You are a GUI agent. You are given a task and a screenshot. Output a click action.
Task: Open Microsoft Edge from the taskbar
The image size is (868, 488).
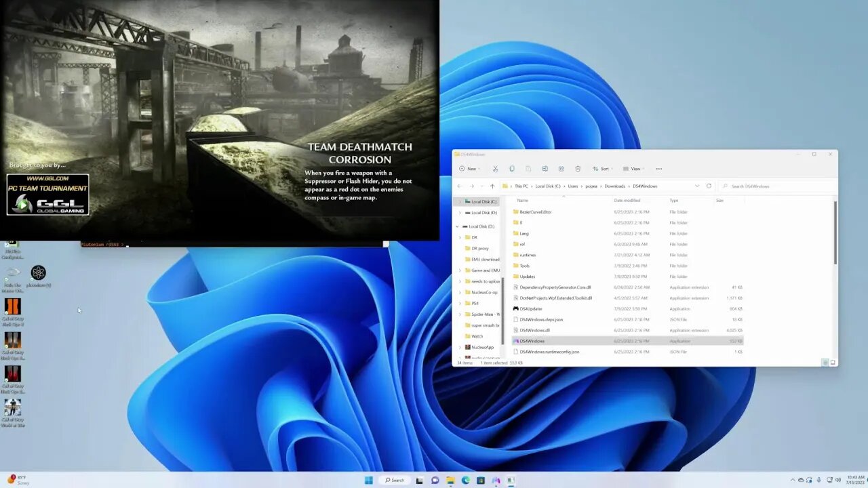pos(466,481)
